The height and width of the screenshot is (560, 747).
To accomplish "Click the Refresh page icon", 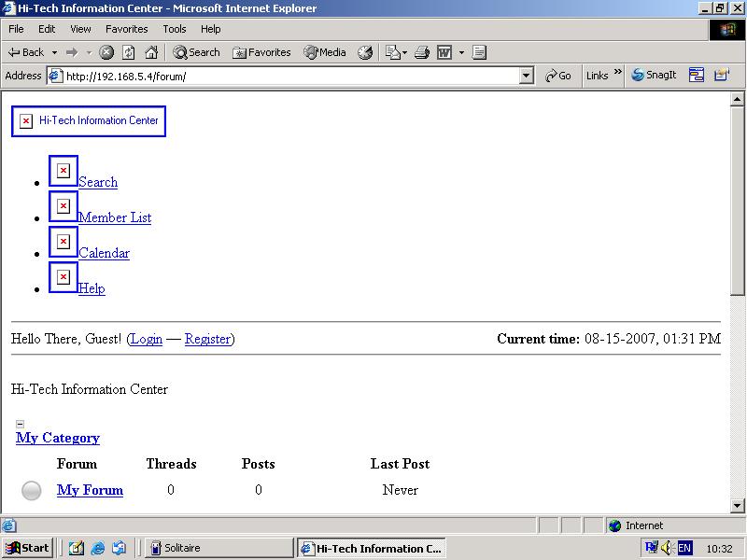I will (129, 52).
